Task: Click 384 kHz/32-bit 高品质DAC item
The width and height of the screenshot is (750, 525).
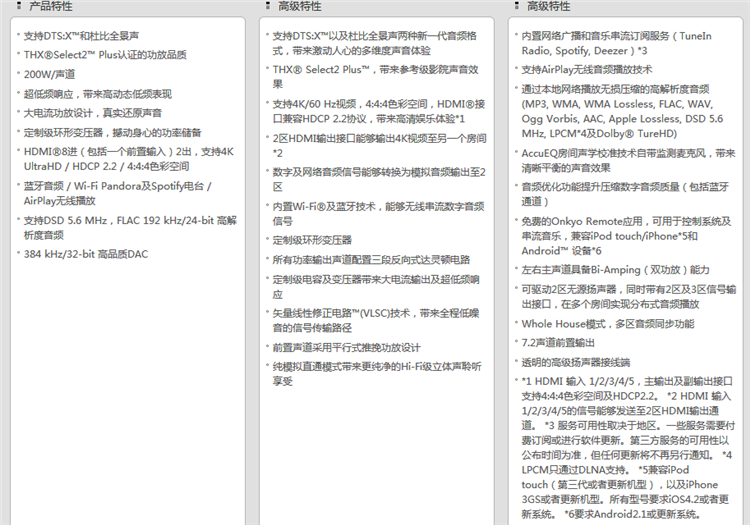Action: click(86, 254)
